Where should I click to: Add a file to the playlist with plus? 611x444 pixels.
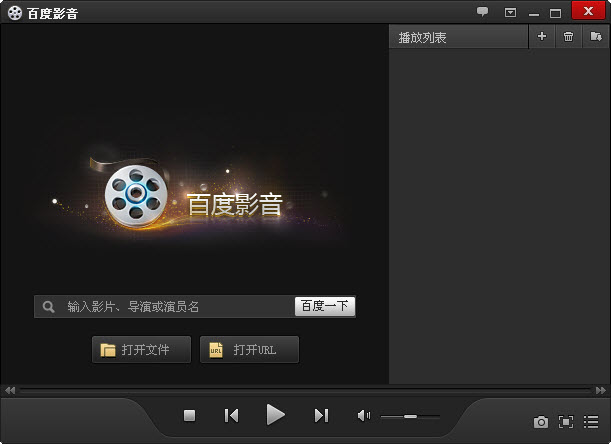pyautogui.click(x=542, y=37)
